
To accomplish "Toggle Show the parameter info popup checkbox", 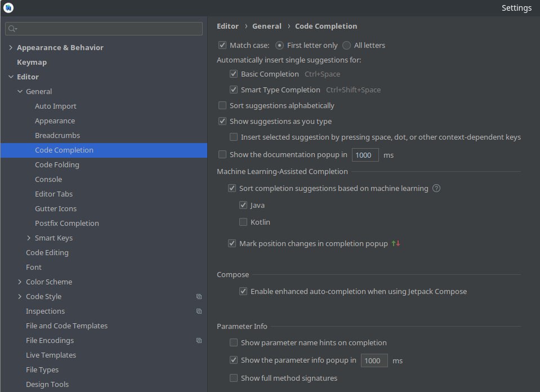I will pyautogui.click(x=234, y=360).
